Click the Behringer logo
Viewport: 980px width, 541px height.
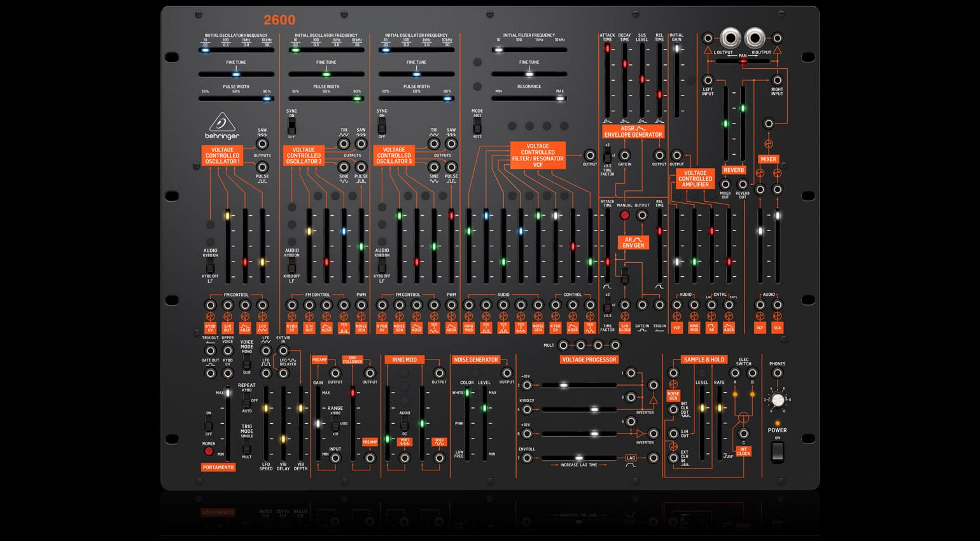click(x=222, y=126)
